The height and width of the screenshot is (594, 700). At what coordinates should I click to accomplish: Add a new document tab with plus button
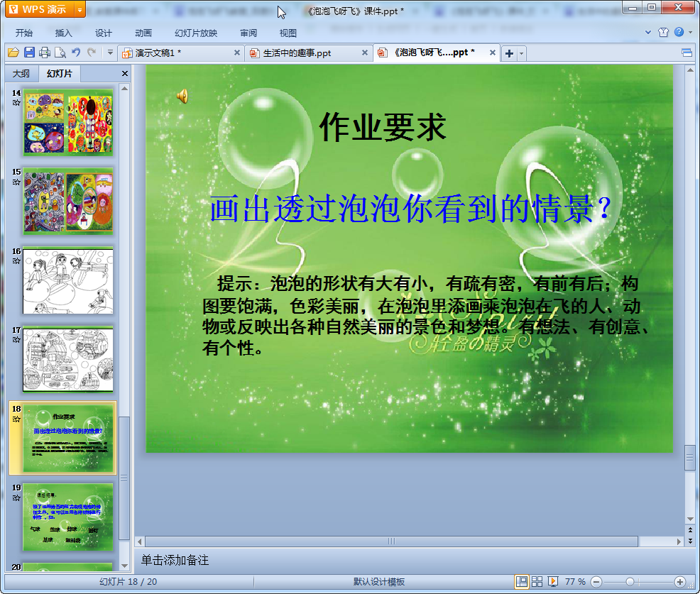coord(509,53)
